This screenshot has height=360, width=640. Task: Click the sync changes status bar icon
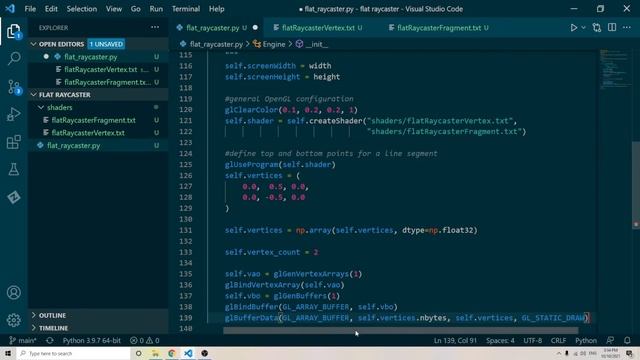coord(50,340)
